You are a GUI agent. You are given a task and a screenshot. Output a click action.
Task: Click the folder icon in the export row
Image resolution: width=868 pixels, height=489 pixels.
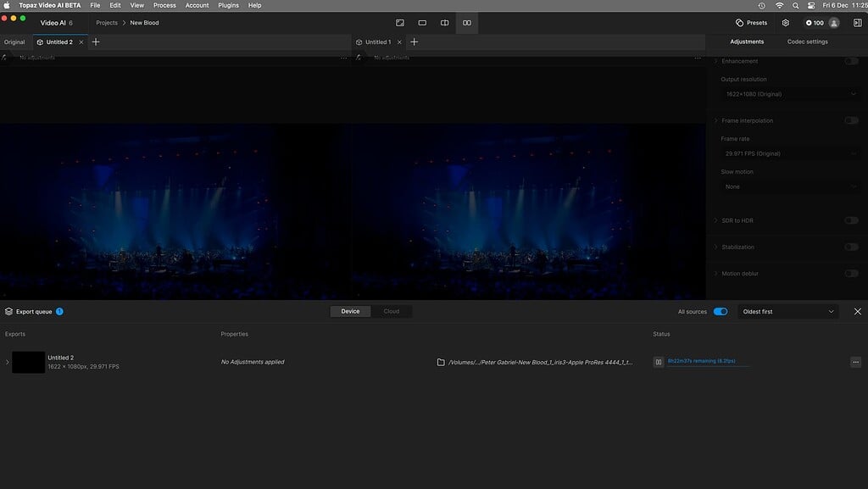(x=440, y=361)
